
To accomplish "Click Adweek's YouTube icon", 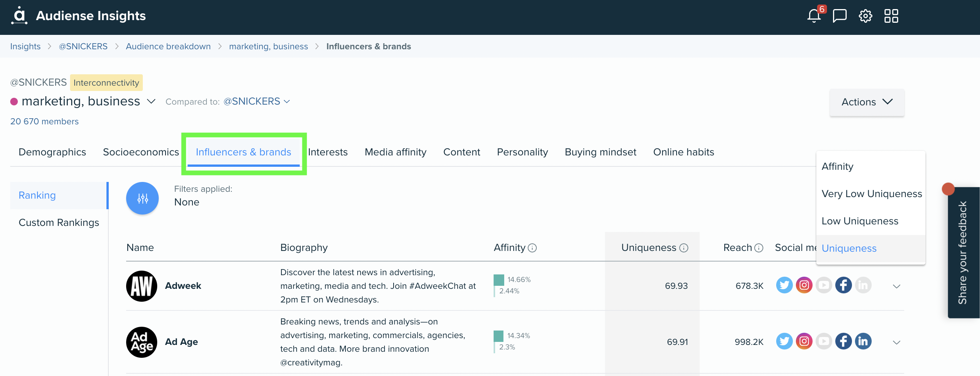I will click(x=824, y=285).
